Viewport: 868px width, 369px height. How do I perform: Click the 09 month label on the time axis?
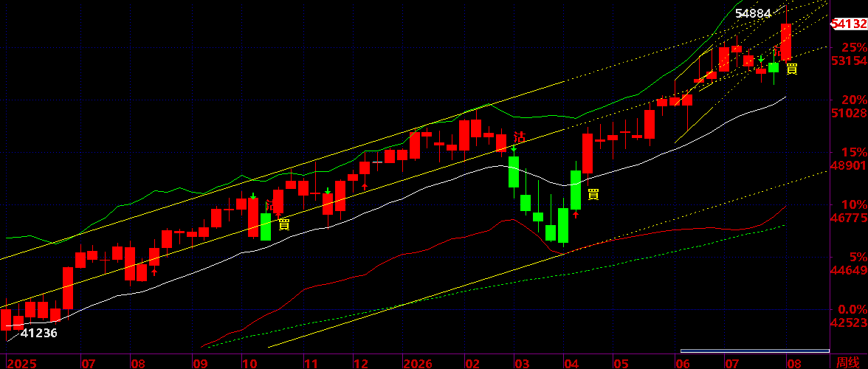coord(200,364)
